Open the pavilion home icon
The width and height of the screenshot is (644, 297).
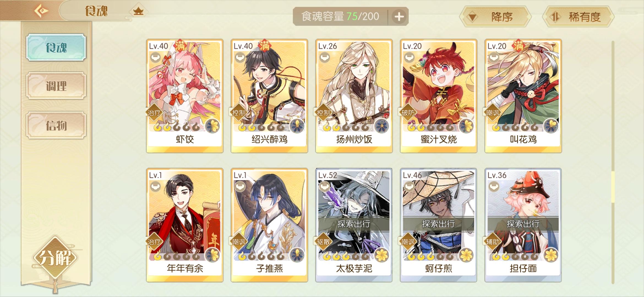pos(138,11)
